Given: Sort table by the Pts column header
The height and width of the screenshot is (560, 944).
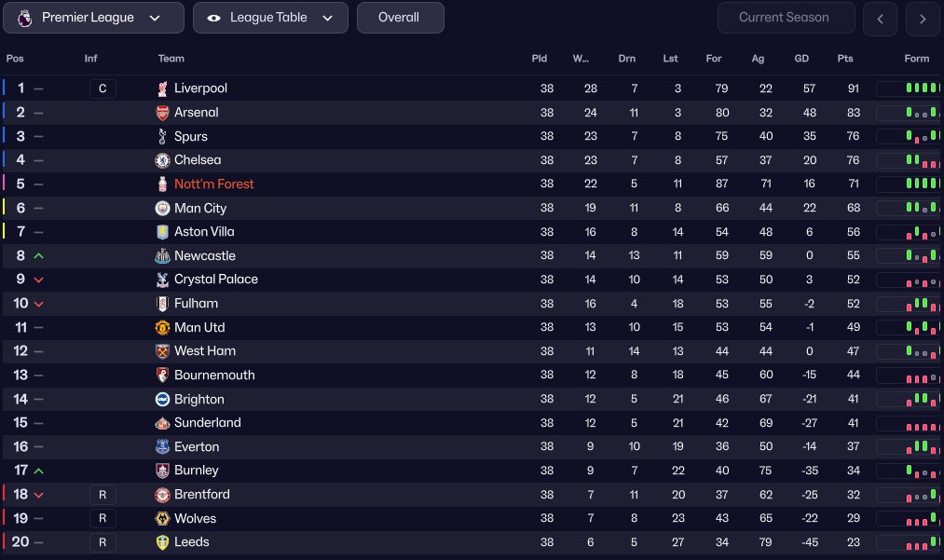Looking at the screenshot, I should tap(845, 59).
